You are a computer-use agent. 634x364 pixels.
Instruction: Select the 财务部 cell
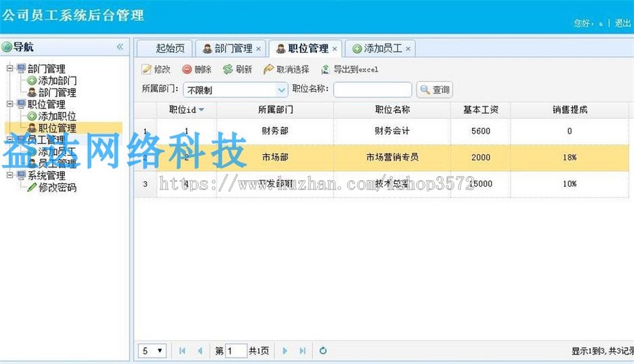(x=275, y=131)
